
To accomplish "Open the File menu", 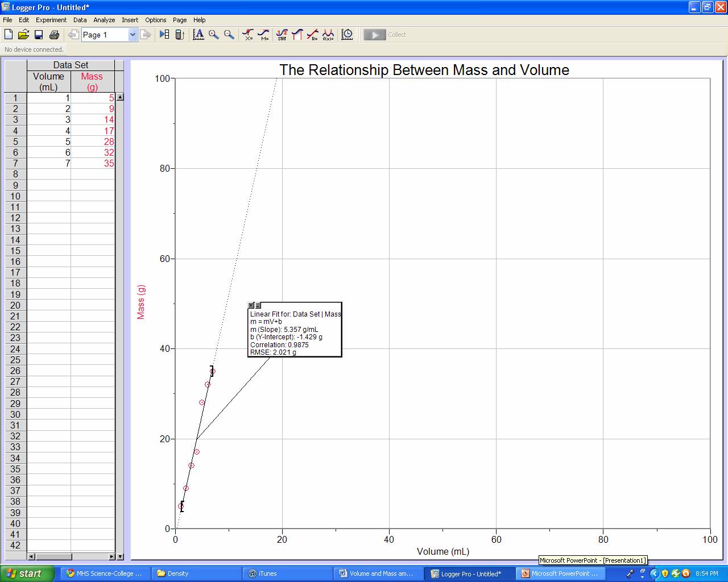I will point(7,20).
